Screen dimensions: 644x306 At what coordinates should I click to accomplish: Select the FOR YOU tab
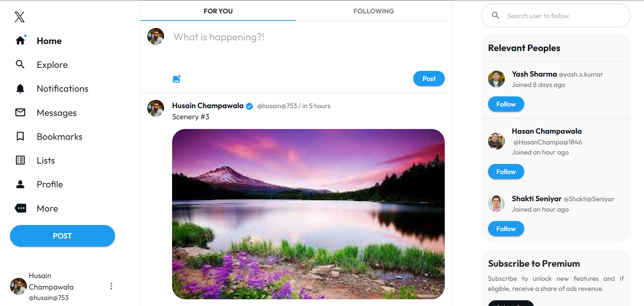point(218,11)
